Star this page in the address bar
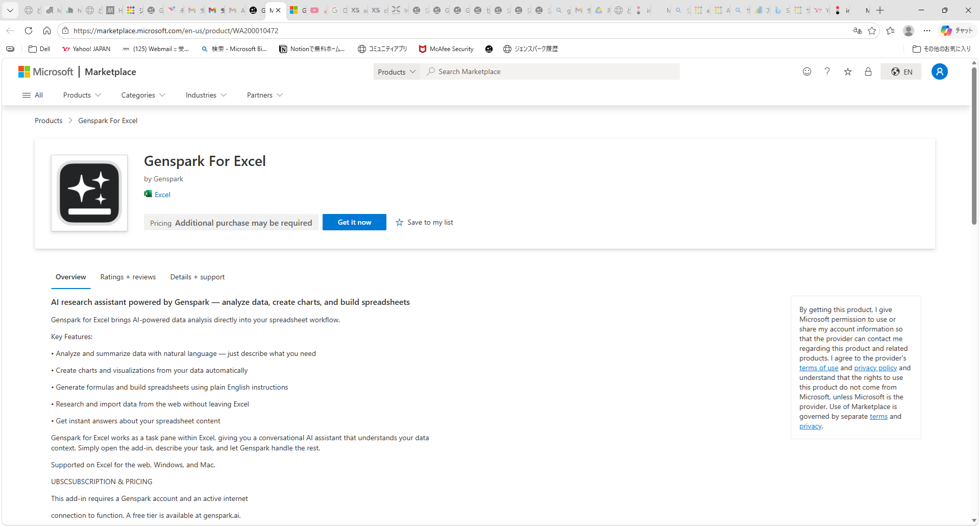This screenshot has height=527, width=980. (x=872, y=31)
